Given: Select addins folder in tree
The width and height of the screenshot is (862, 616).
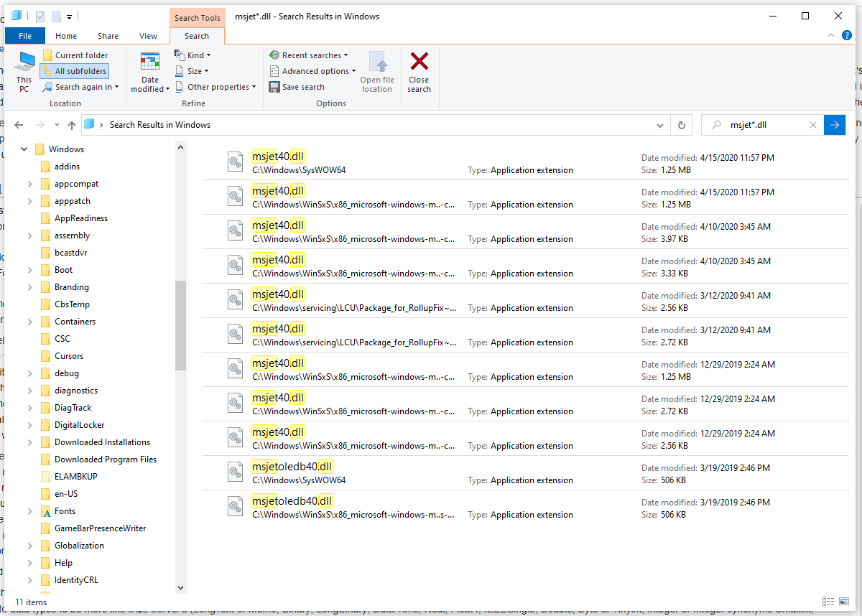Looking at the screenshot, I should (x=67, y=167).
